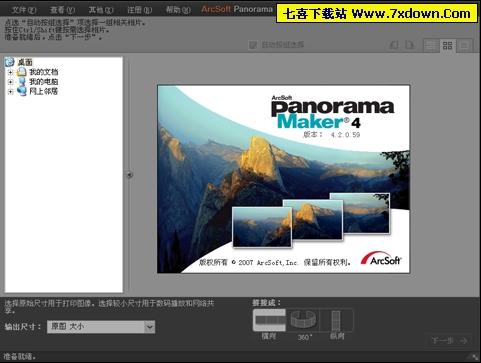Switch to list view layout icon

pyautogui.click(x=431, y=46)
